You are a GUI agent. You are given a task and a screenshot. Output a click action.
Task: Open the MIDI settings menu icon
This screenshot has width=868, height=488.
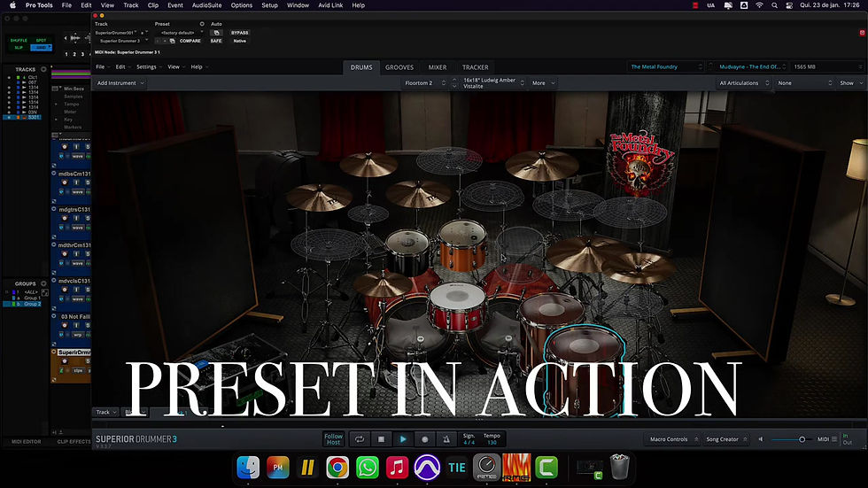pyautogui.click(x=834, y=439)
